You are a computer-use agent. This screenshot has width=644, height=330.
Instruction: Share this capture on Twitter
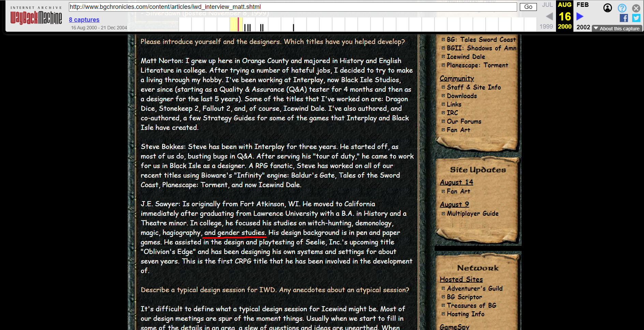pos(636,18)
